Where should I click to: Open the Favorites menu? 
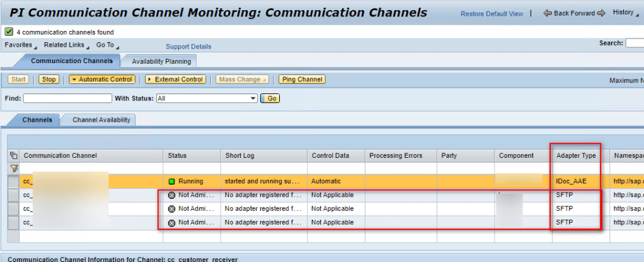[x=20, y=45]
